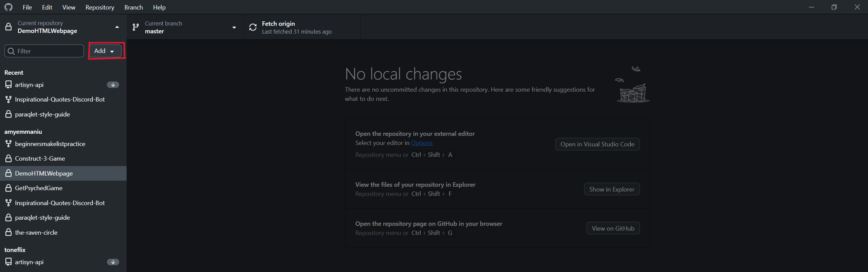The width and height of the screenshot is (868, 272).
Task: Click lock icon of Recent paraqlet-style-guide
Action: click(8, 114)
